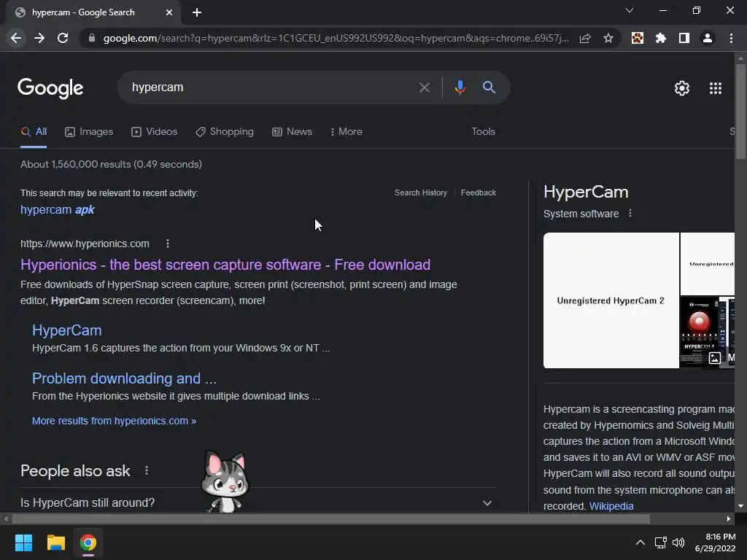Switch to Videos results tab

[x=155, y=132]
